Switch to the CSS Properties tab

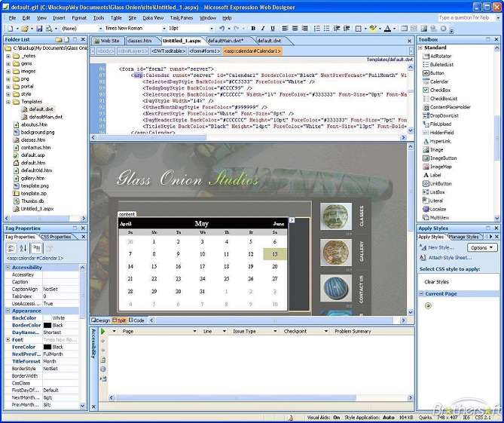pyautogui.click(x=56, y=237)
